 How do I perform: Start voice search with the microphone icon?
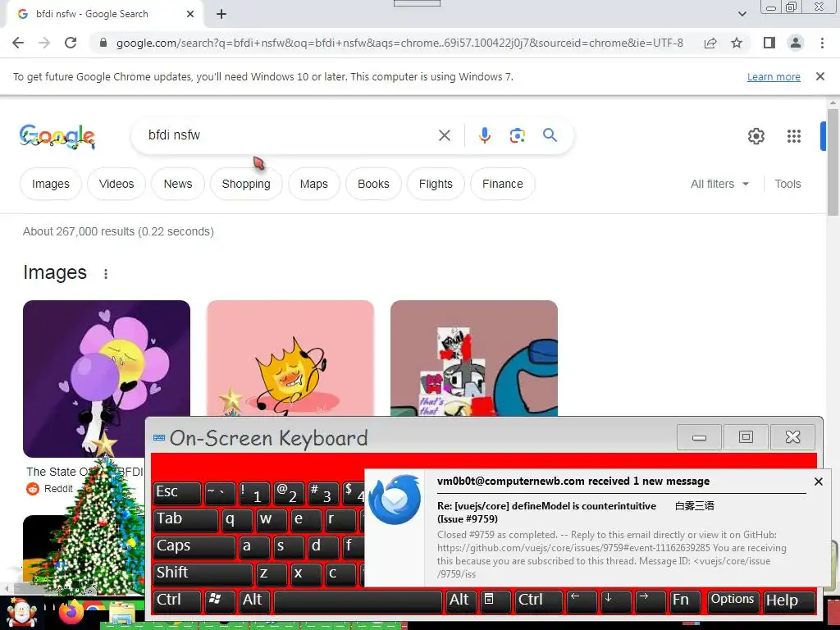click(x=484, y=135)
